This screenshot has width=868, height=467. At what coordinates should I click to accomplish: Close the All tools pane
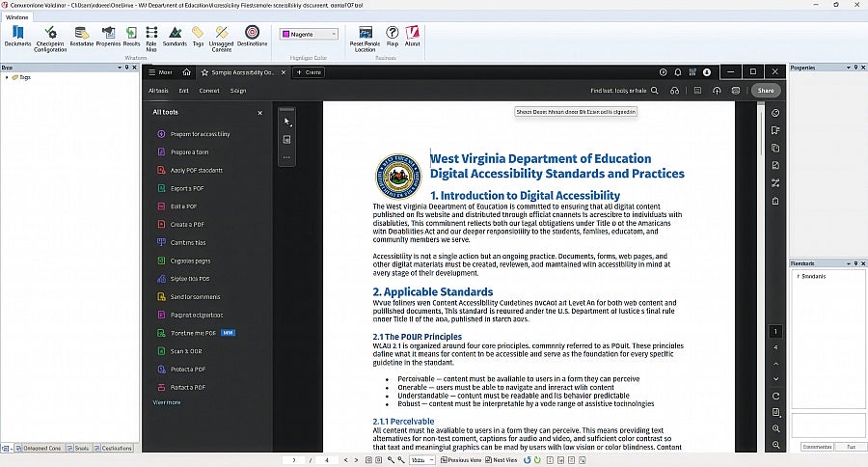259,113
